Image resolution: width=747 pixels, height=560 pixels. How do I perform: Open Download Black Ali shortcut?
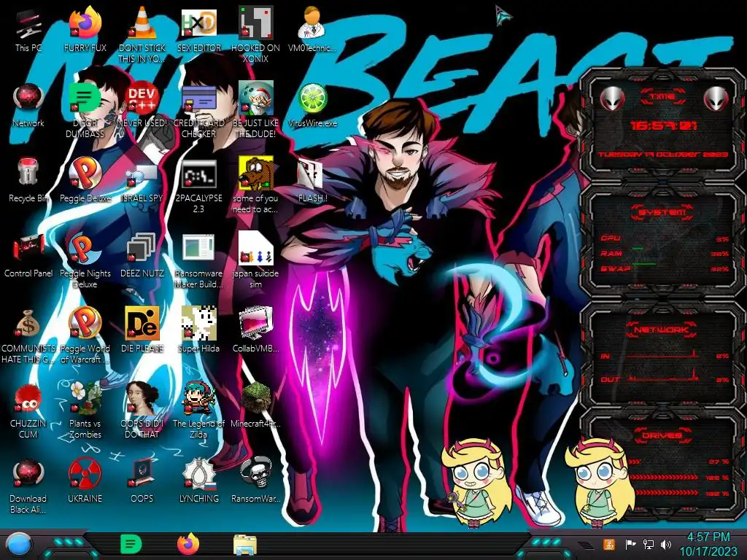point(28,486)
